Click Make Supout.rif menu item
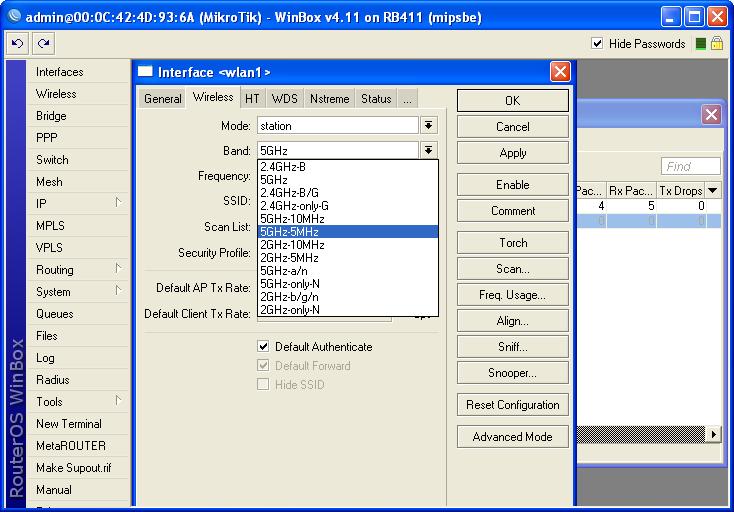Image resolution: width=734 pixels, height=512 pixels. pyautogui.click(x=78, y=468)
